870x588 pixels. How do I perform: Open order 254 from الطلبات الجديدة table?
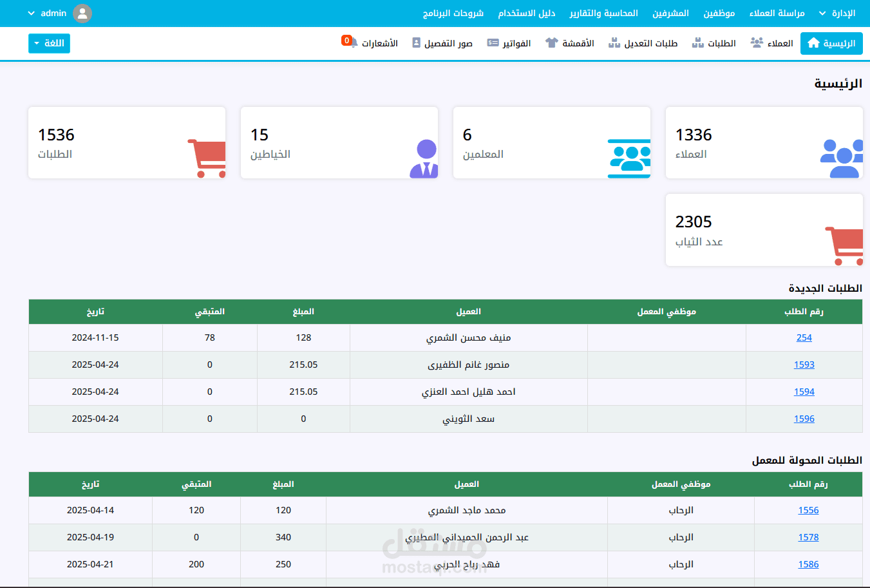tap(804, 337)
